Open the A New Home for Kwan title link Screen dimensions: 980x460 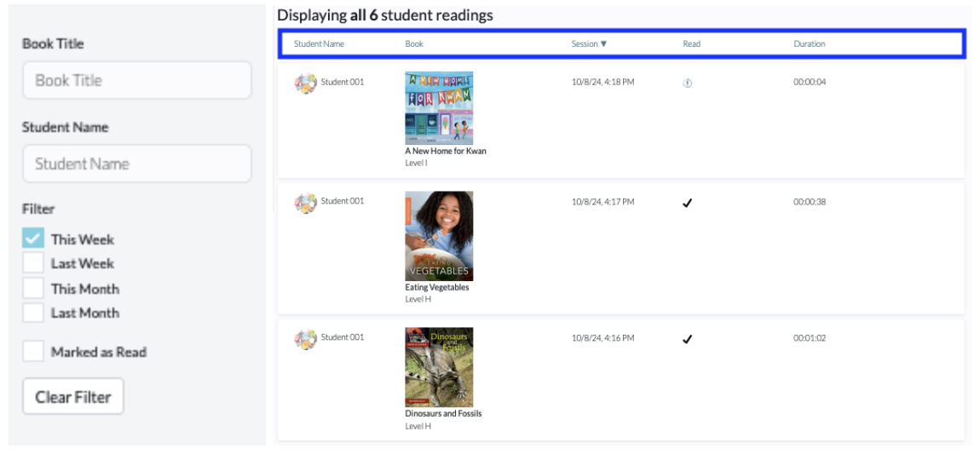[x=446, y=152]
